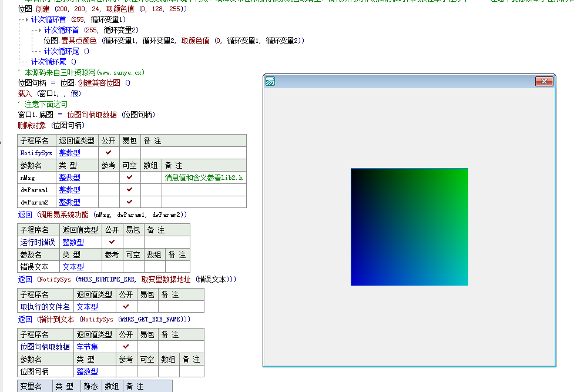Open the 整数型 return type of NotifySys

pos(69,152)
